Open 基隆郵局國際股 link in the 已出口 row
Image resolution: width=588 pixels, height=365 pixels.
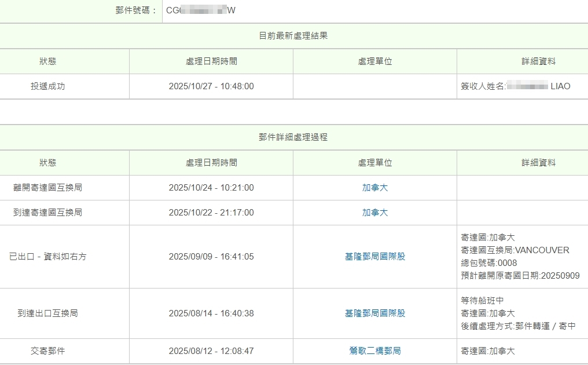(375, 257)
